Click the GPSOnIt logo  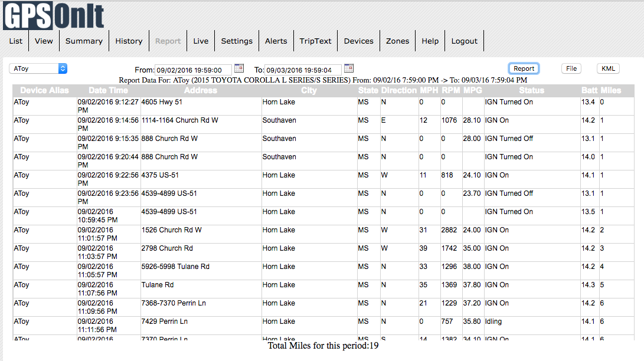coord(53,15)
